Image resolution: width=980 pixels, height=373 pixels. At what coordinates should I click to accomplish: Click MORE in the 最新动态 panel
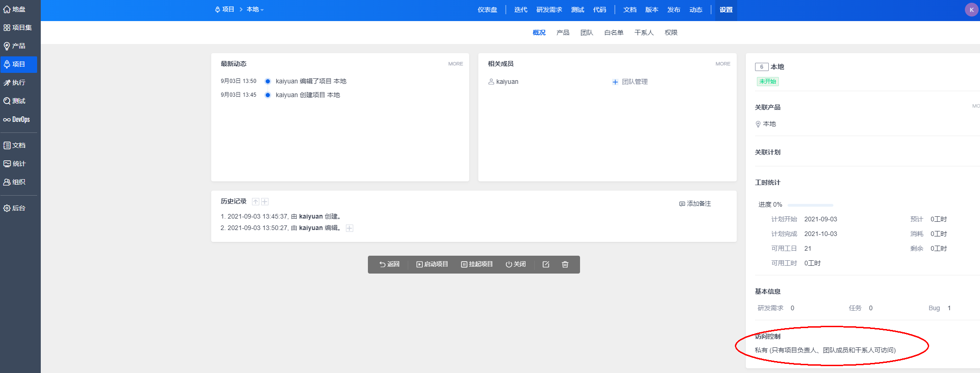tap(455, 64)
